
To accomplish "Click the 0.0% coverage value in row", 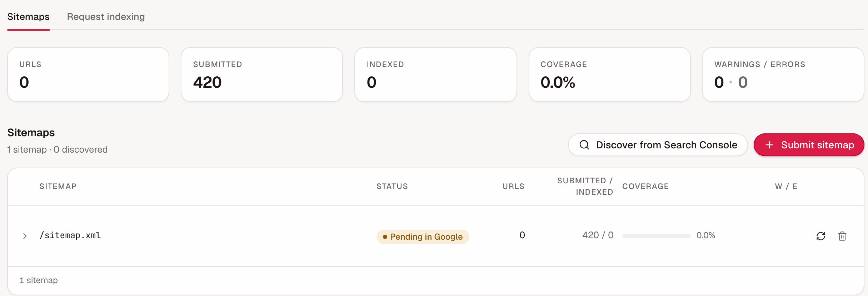I will 706,235.
